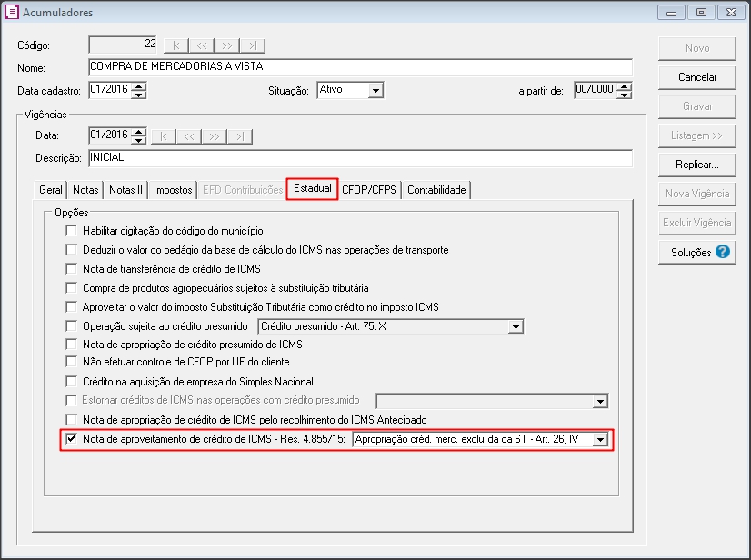The height and width of the screenshot is (560, 751).
Task: Enable Habilitar digitação do código do município
Action: 73,231
